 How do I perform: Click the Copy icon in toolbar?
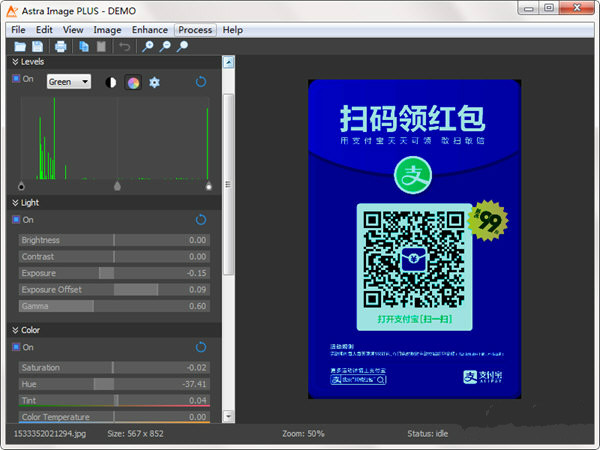(83, 46)
